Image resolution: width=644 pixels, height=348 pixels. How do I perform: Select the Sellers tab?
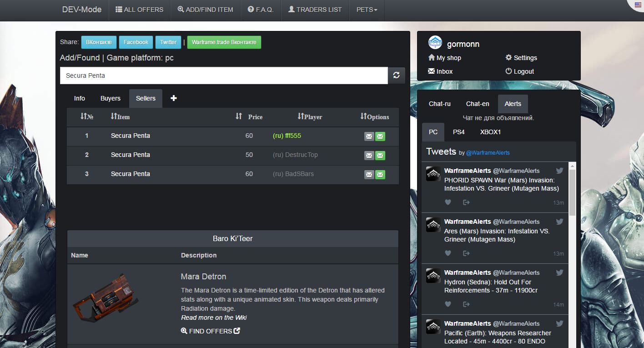coord(146,98)
